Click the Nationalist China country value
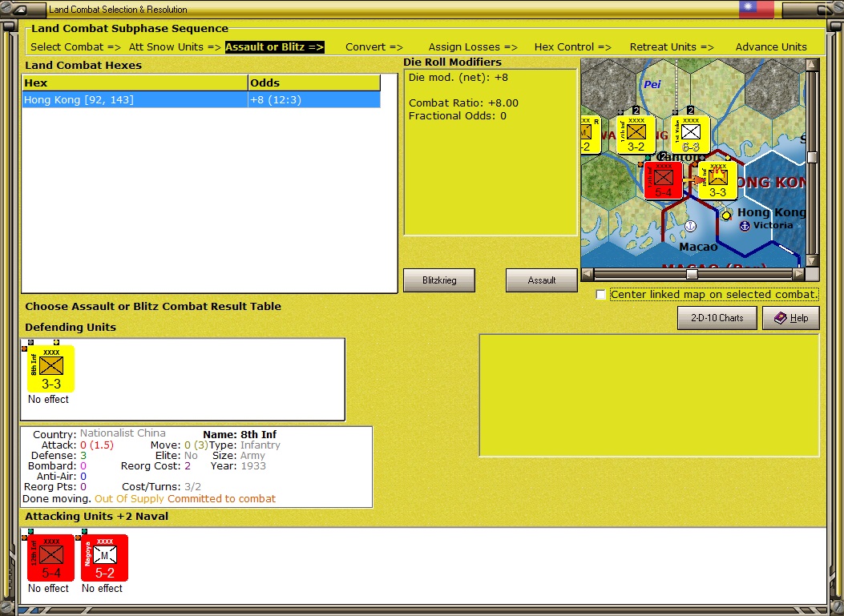The height and width of the screenshot is (616, 844). click(123, 433)
